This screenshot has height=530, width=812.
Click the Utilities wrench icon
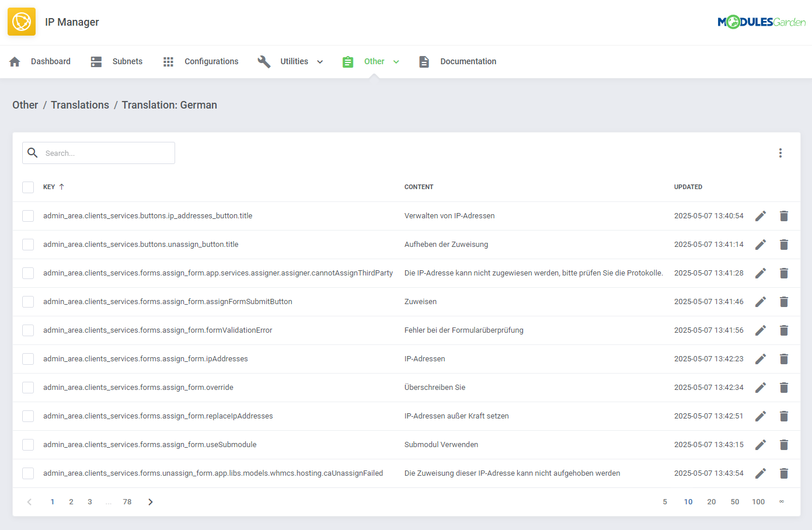264,61
